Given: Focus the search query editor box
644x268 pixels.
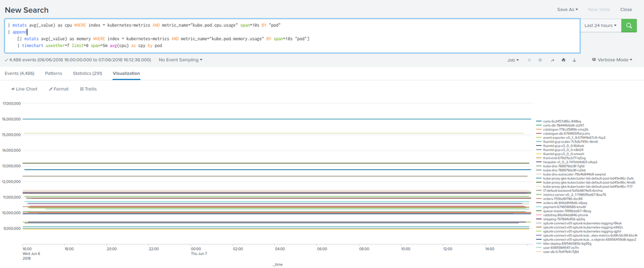Looking at the screenshot, I should click(293, 36).
